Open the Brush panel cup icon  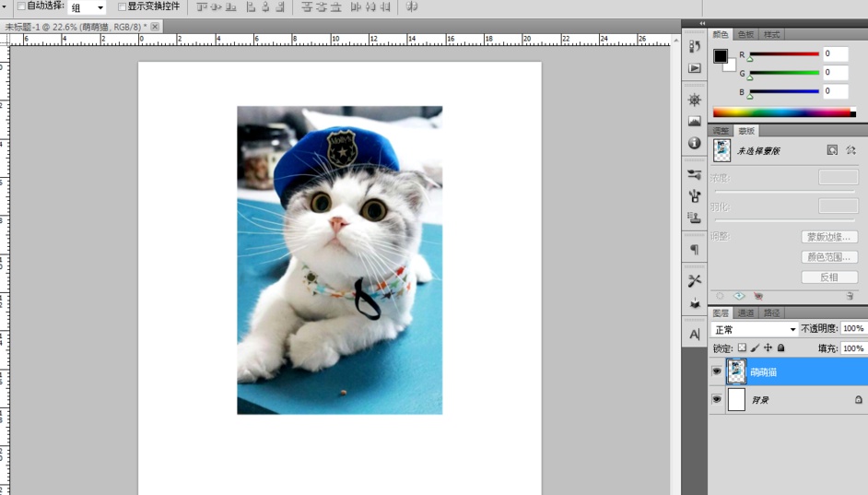click(x=694, y=196)
